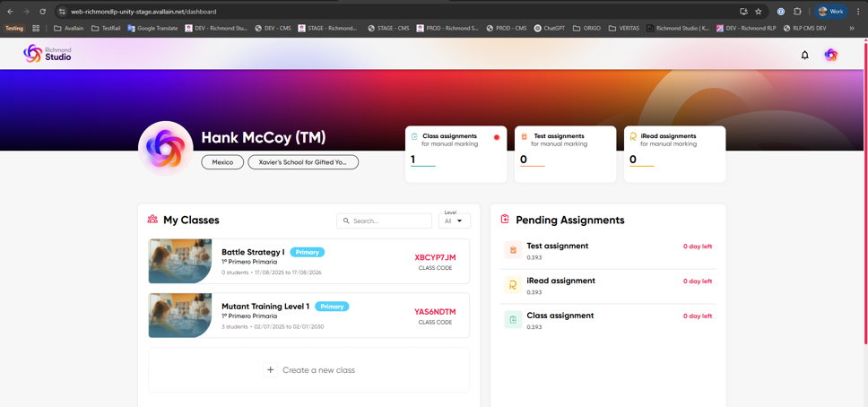The width and height of the screenshot is (868, 407).
Task: Open Class assignments for manual marking card
Action: 456,154
